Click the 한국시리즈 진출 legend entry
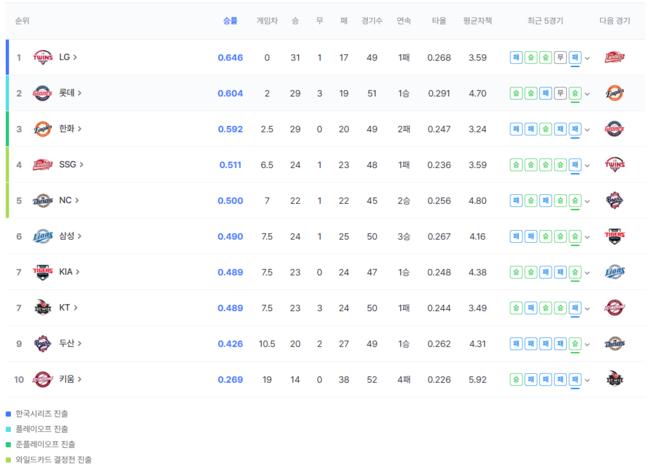The image size is (650, 469). click(x=37, y=413)
